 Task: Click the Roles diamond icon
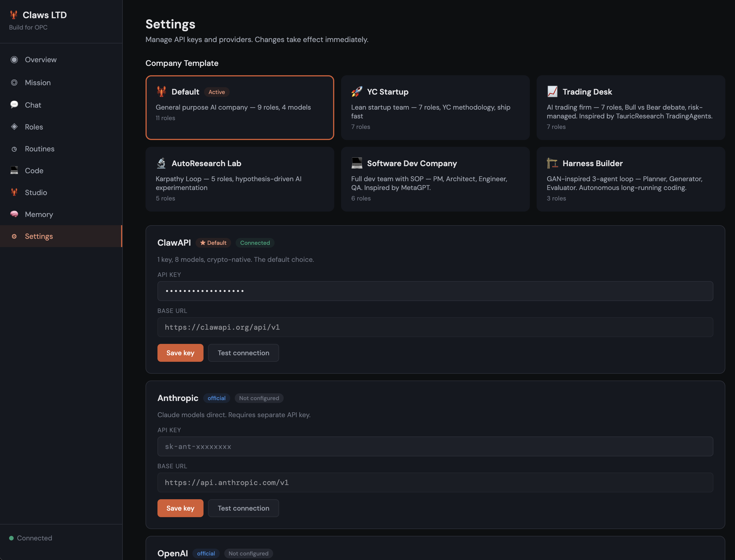click(14, 127)
